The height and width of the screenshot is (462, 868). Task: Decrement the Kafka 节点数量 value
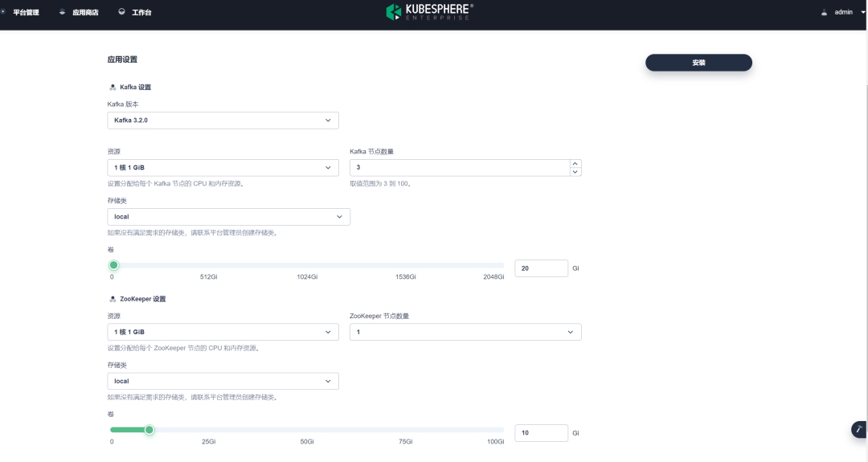pos(575,172)
